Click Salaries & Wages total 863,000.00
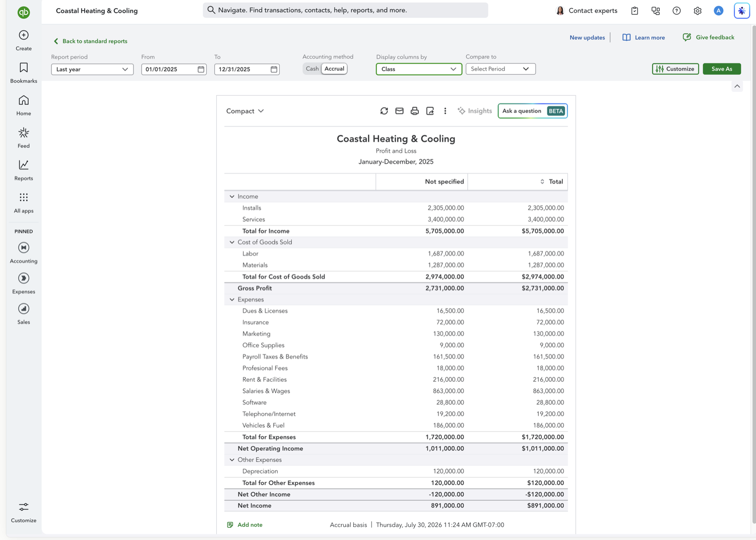 click(x=548, y=391)
